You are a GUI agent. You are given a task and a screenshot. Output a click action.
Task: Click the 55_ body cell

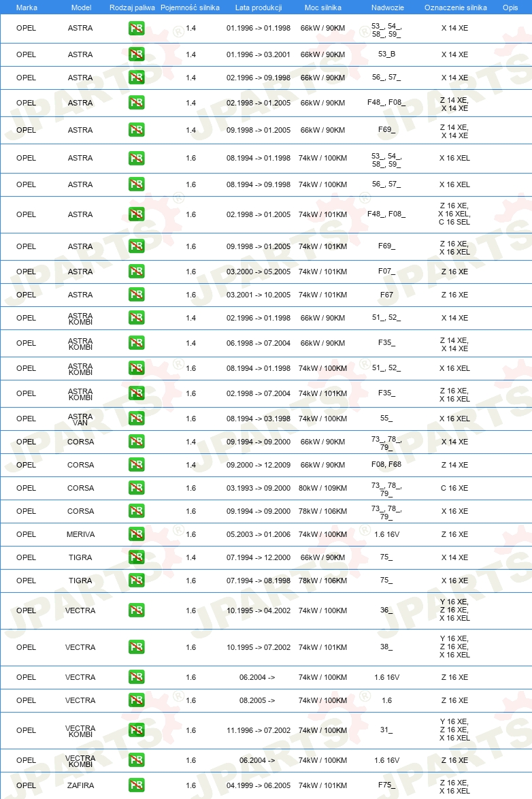[x=386, y=419]
